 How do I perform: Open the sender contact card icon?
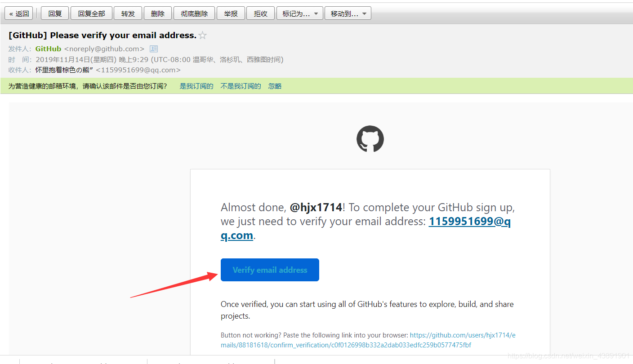(154, 49)
